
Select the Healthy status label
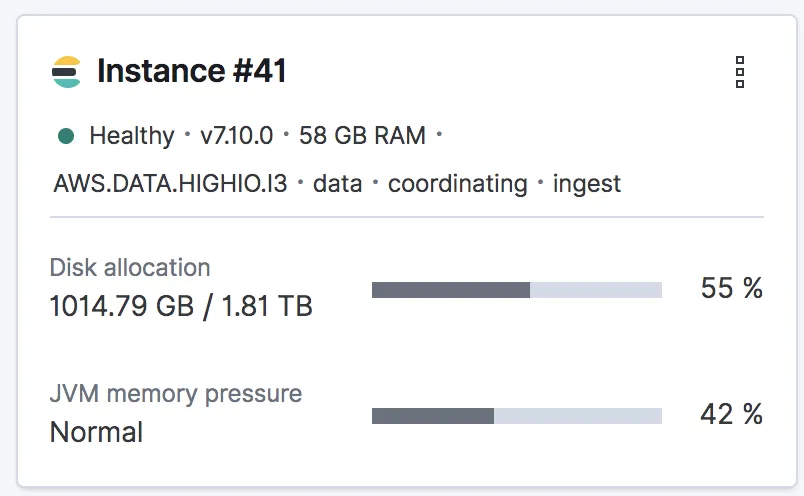click(x=131, y=136)
